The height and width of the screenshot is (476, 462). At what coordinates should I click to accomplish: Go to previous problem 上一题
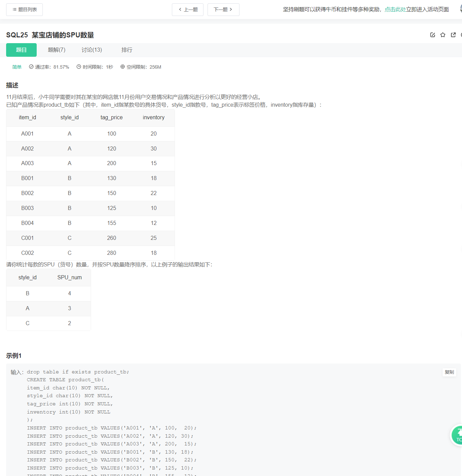click(188, 10)
